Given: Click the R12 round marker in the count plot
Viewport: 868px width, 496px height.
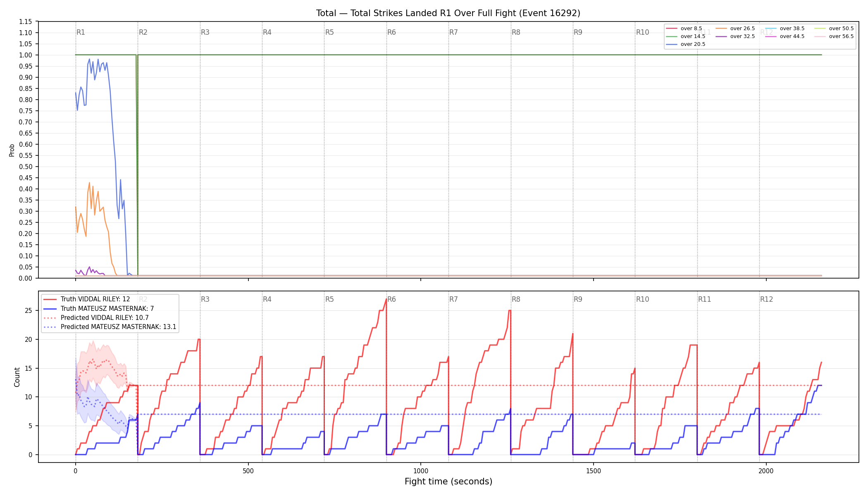Looking at the screenshot, I should 767,299.
